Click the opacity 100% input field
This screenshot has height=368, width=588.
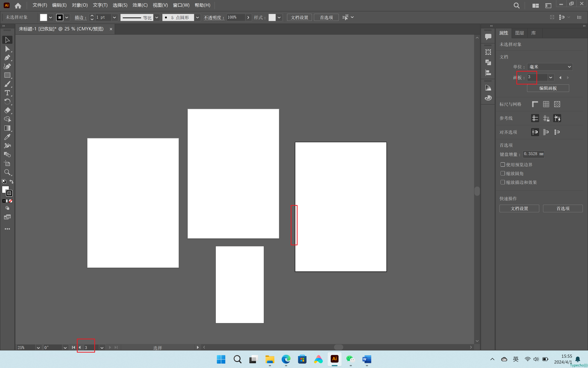pos(236,17)
